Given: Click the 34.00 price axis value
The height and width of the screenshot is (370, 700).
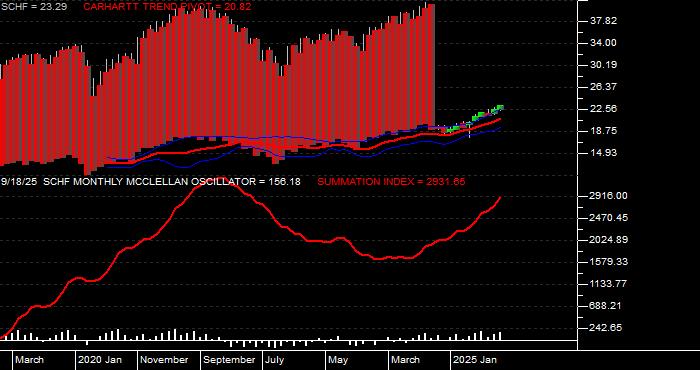Looking at the screenshot, I should pos(604,43).
